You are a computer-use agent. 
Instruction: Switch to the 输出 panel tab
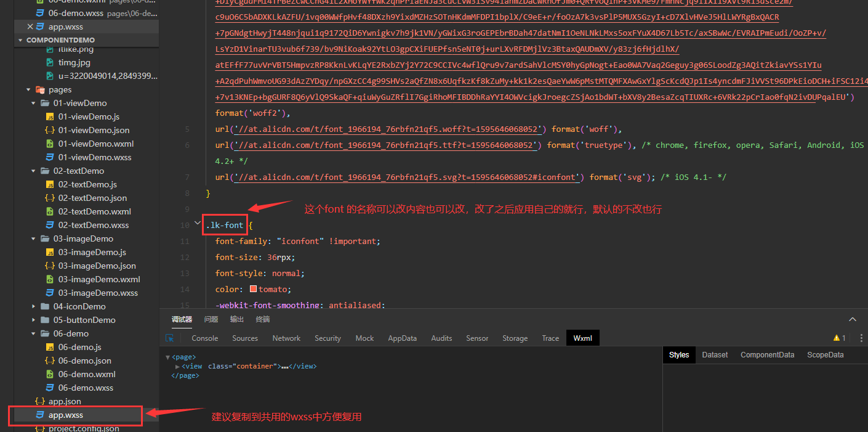[x=237, y=319]
